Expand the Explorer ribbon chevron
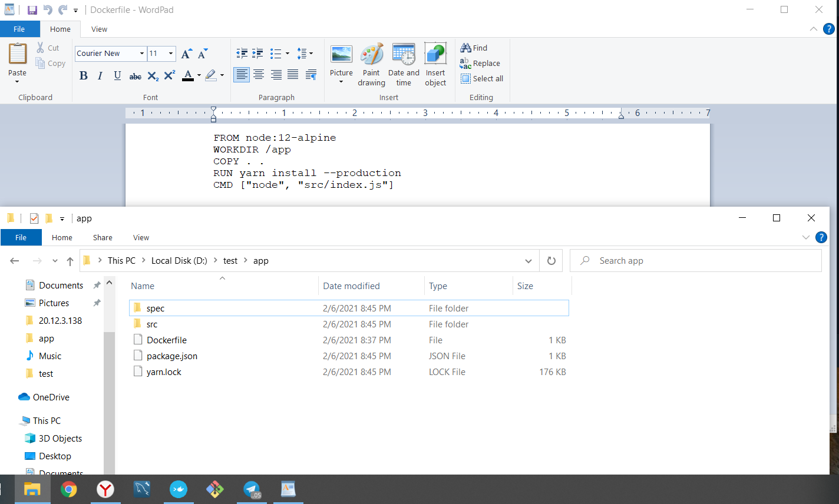839x504 pixels. (806, 237)
